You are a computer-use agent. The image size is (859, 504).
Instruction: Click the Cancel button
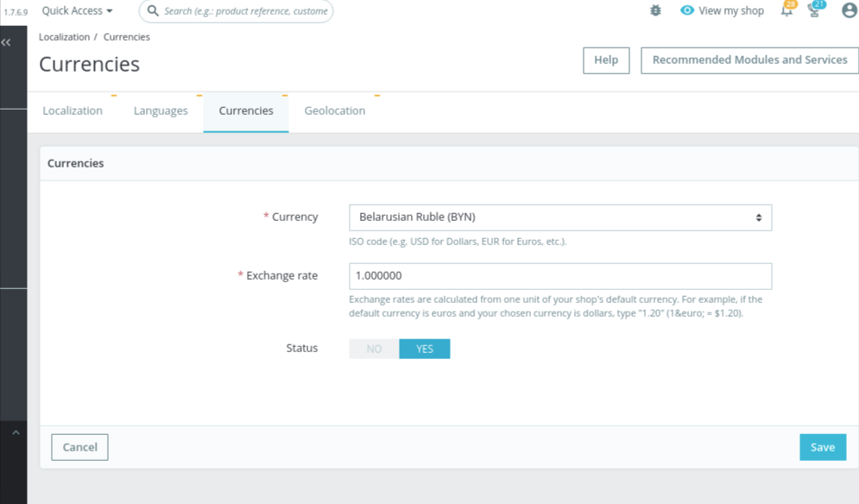click(79, 447)
